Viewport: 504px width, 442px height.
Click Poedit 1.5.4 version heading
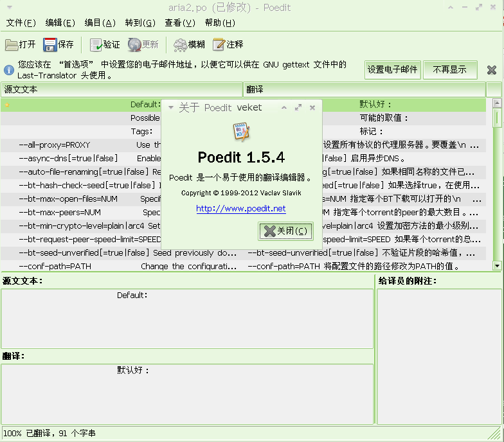coord(241,157)
